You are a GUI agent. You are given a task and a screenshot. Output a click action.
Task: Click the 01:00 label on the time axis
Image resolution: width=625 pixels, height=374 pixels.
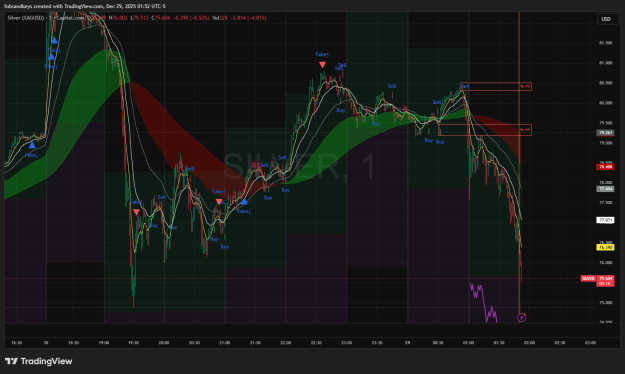[468, 343]
